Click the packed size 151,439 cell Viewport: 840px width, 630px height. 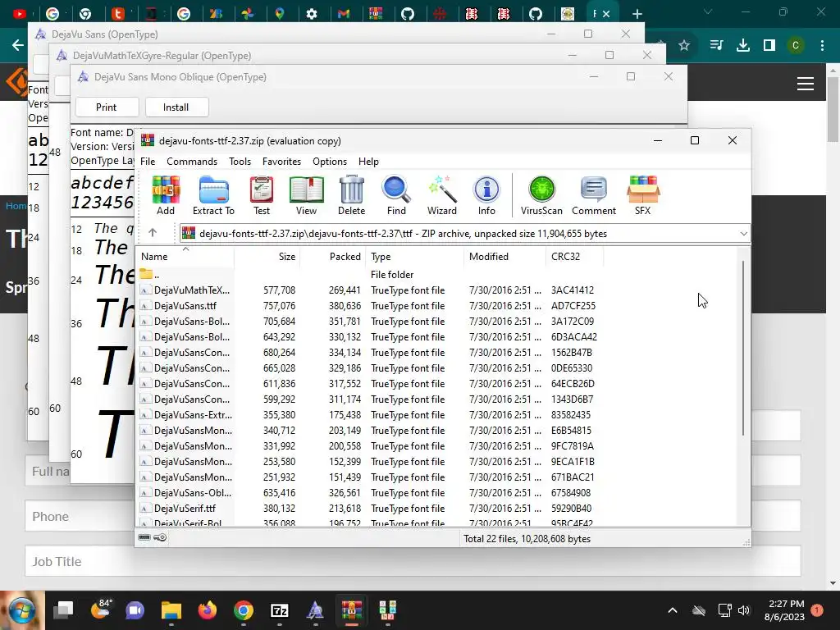click(345, 477)
